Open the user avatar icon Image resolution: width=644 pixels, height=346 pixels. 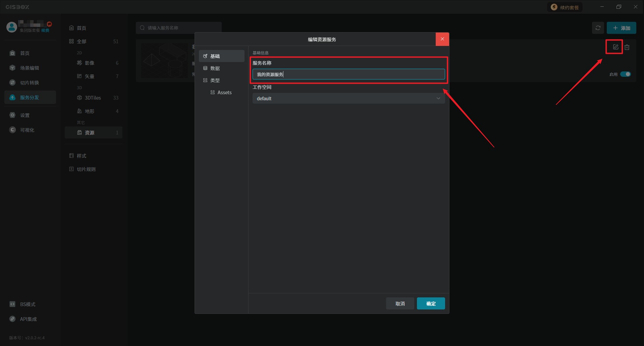pos(12,27)
